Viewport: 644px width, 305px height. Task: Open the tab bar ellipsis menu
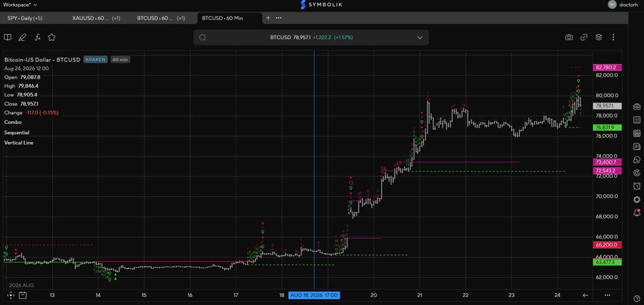pos(279,18)
